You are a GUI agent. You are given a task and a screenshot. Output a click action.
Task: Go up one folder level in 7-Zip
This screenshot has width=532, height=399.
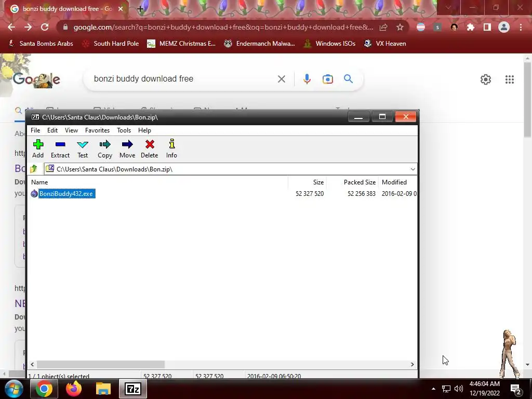(x=34, y=169)
